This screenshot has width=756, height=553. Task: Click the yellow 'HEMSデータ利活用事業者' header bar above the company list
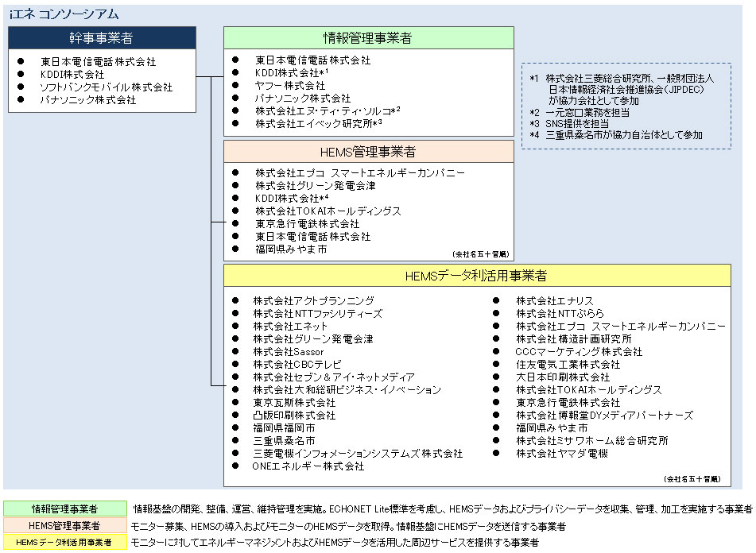[x=477, y=276]
